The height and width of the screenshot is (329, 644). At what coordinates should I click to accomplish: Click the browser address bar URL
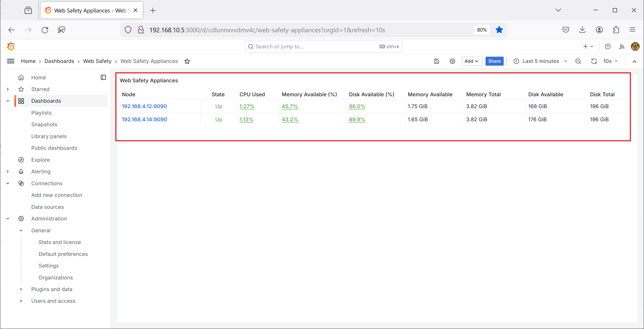[x=267, y=30]
